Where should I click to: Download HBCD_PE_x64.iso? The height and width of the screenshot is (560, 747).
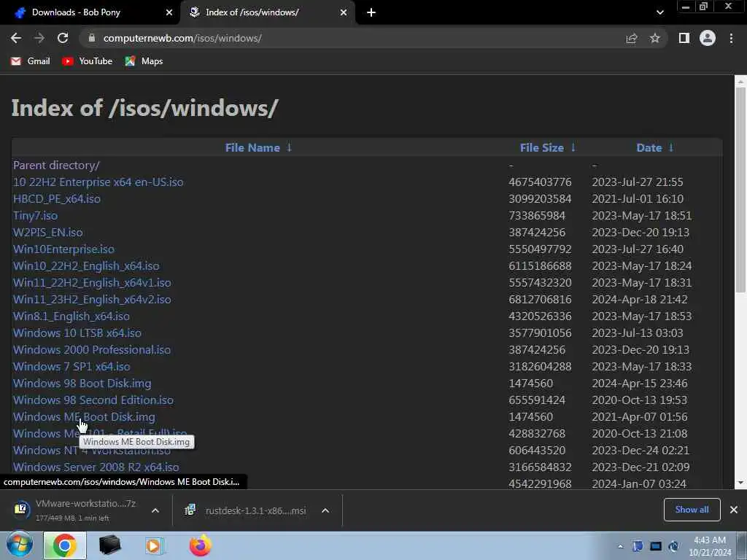click(57, 198)
